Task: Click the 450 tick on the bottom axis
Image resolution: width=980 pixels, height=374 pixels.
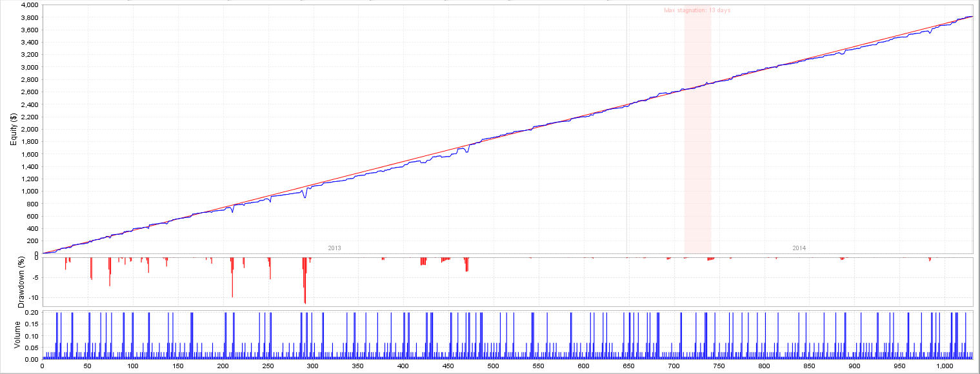Action: click(x=449, y=367)
